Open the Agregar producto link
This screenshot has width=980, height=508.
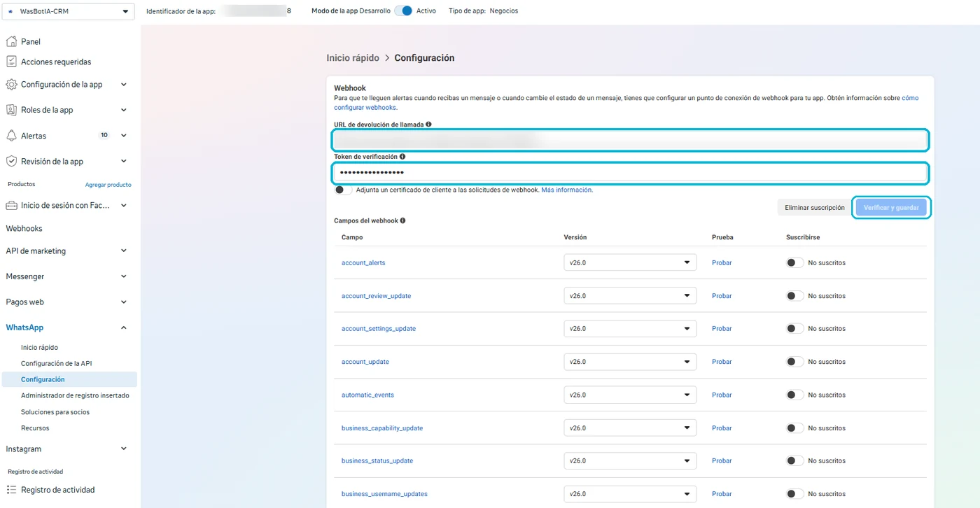108,185
